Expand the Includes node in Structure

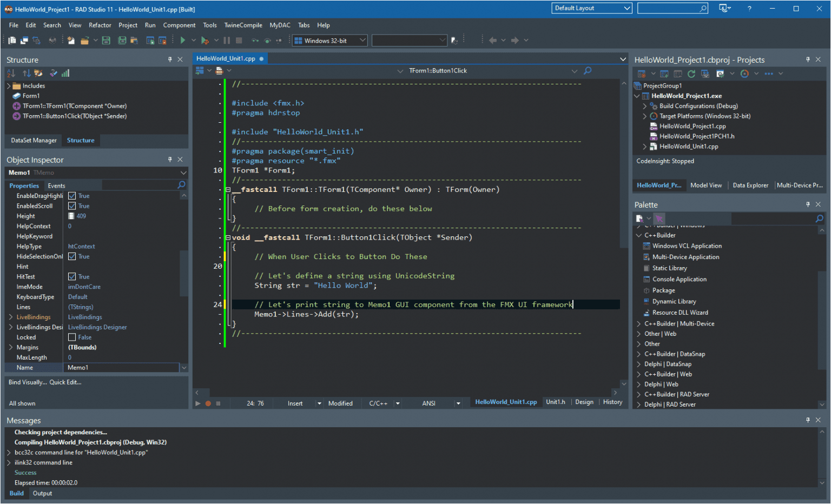pyautogui.click(x=9, y=86)
